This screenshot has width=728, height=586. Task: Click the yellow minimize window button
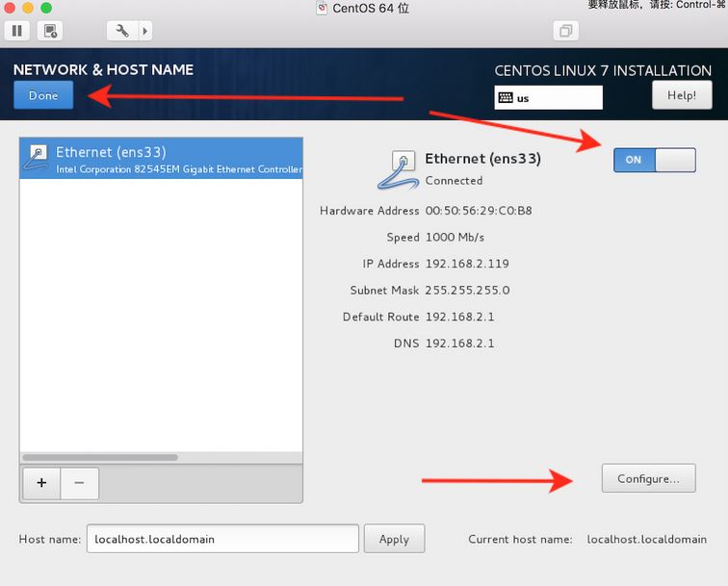click(28, 8)
